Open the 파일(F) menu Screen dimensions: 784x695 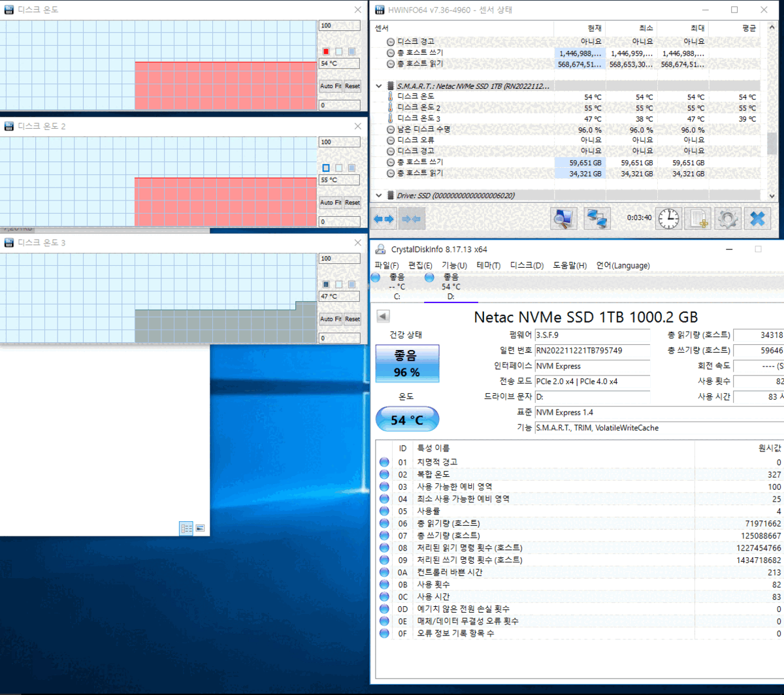pyautogui.click(x=387, y=266)
